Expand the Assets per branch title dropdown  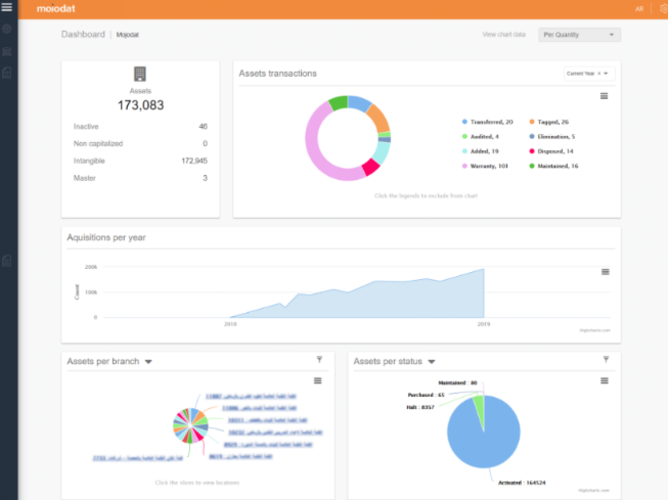tap(148, 362)
